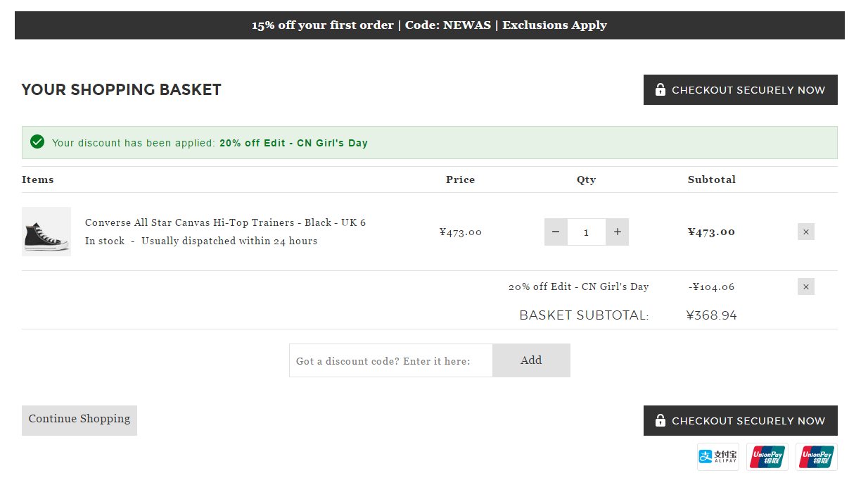Click the quantity number field
This screenshot has width=868, height=504.
(x=586, y=232)
